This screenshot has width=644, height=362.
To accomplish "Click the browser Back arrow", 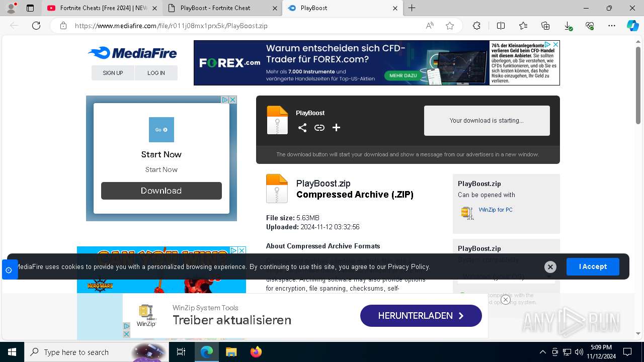I will tap(14, 26).
